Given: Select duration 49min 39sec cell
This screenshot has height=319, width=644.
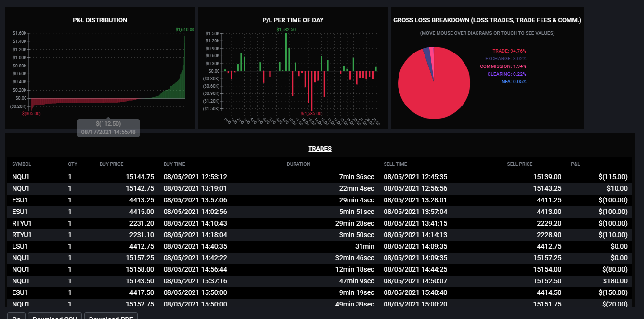Looking at the screenshot, I should [355, 304].
